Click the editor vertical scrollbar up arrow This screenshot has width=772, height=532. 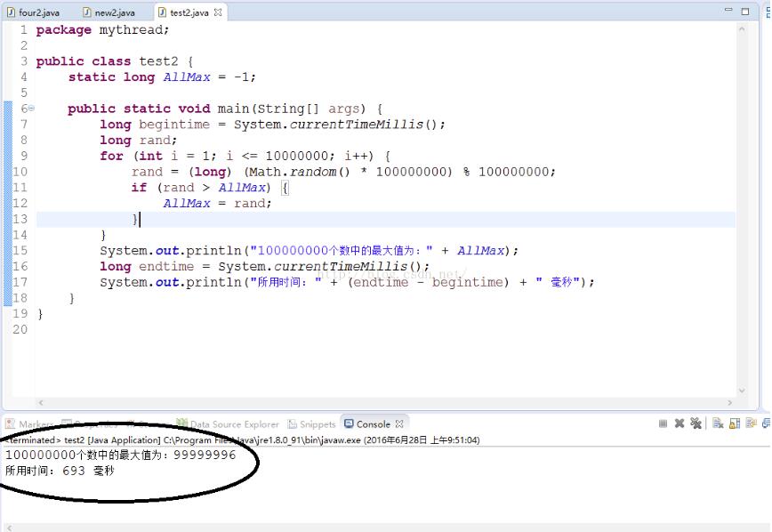pos(742,29)
